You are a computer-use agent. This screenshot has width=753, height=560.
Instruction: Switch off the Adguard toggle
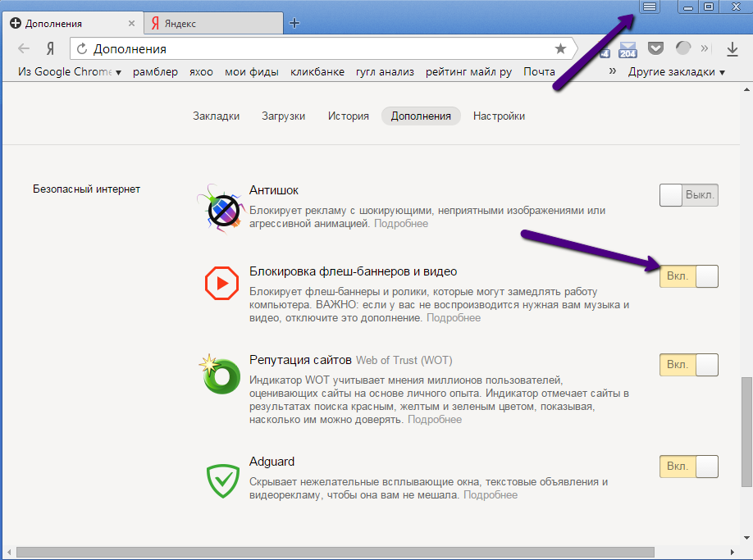tap(689, 467)
